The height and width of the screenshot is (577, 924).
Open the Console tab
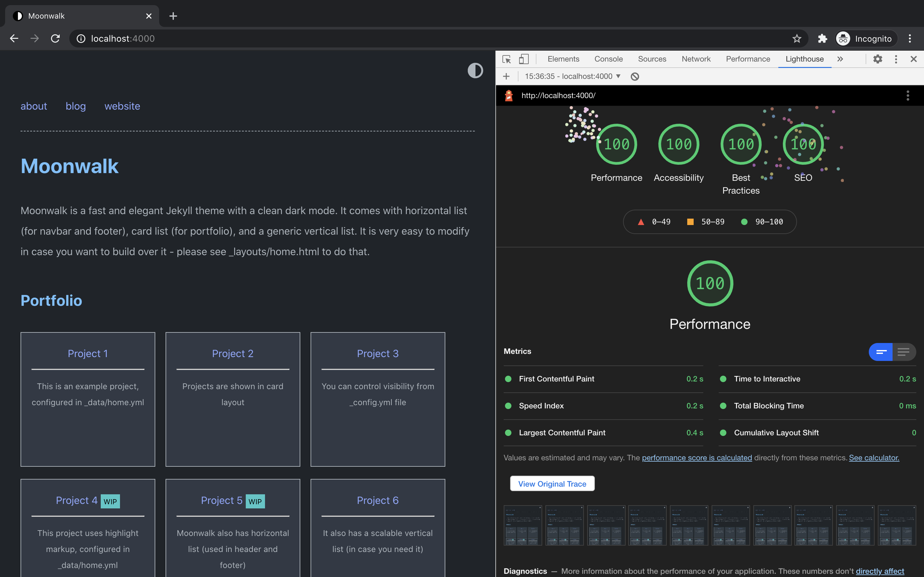tap(608, 59)
